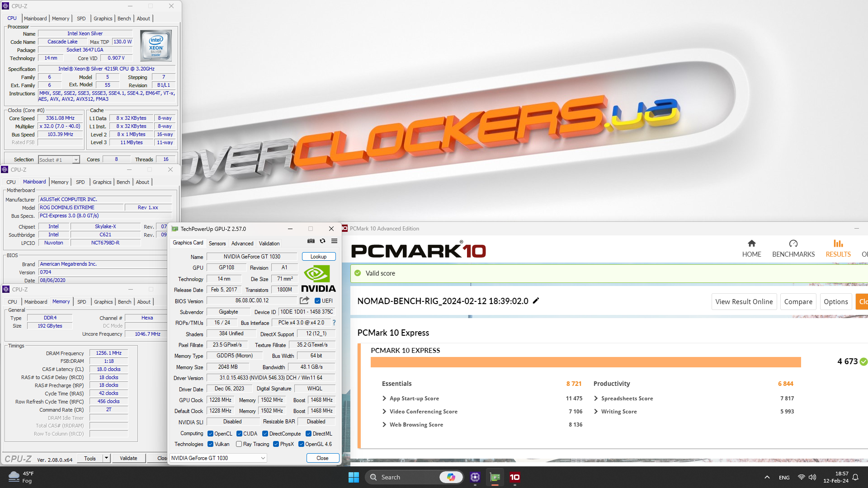Viewport: 868px width, 488px height.
Task: Open the Socket #1 selection dropdown
Action: [59, 160]
